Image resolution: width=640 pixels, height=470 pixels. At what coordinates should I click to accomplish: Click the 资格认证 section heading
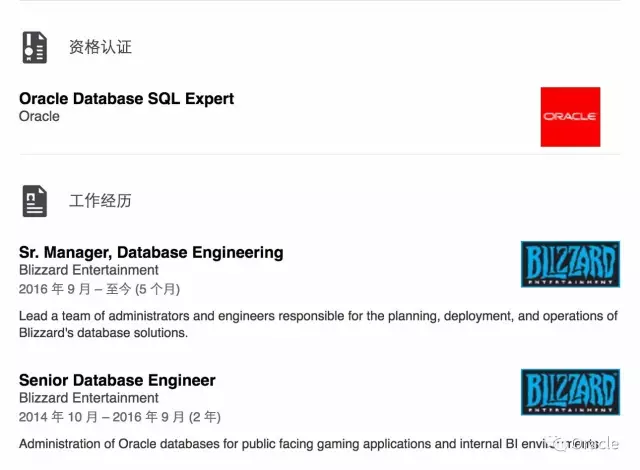pos(100,47)
